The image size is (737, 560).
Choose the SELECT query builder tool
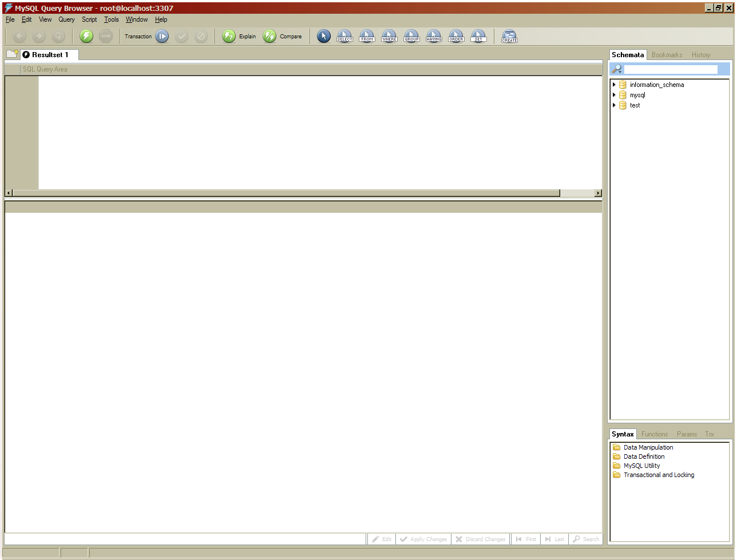pyautogui.click(x=344, y=37)
